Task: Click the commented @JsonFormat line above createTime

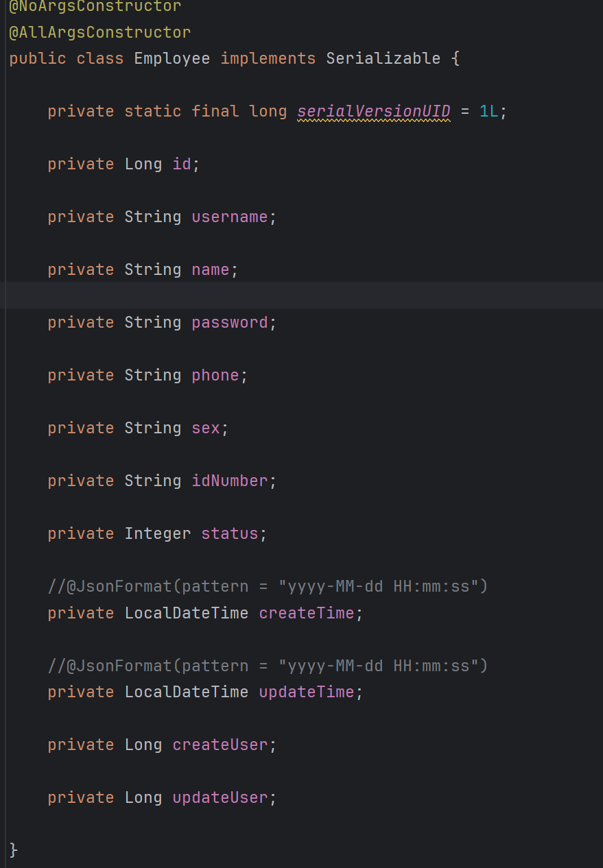Action: [268, 586]
